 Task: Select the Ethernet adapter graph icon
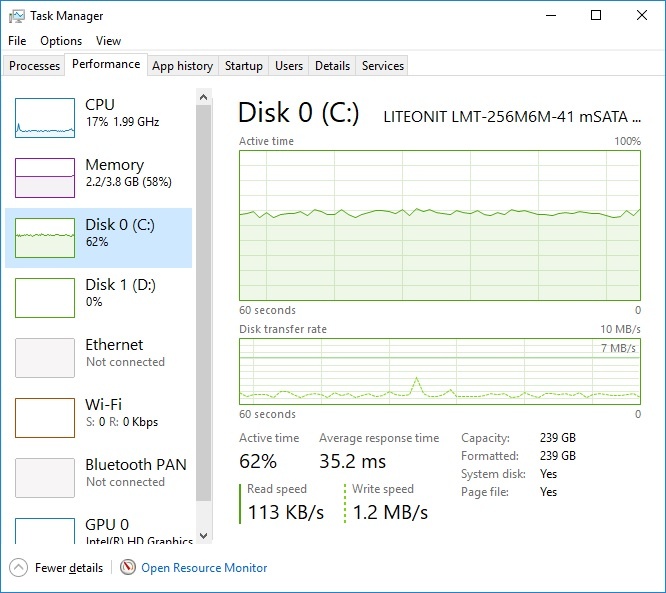click(45, 358)
